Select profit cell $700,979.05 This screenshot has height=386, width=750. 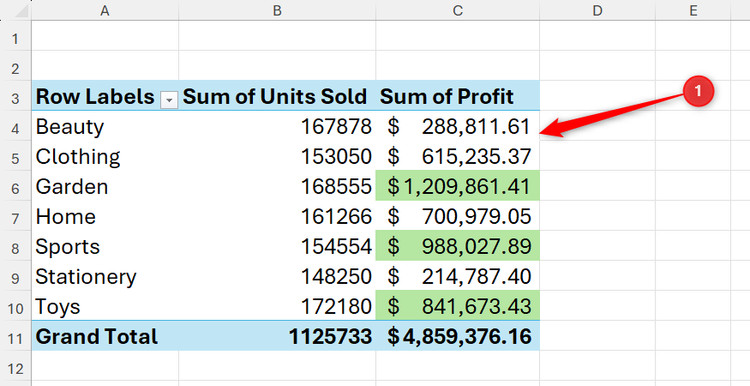(x=458, y=216)
